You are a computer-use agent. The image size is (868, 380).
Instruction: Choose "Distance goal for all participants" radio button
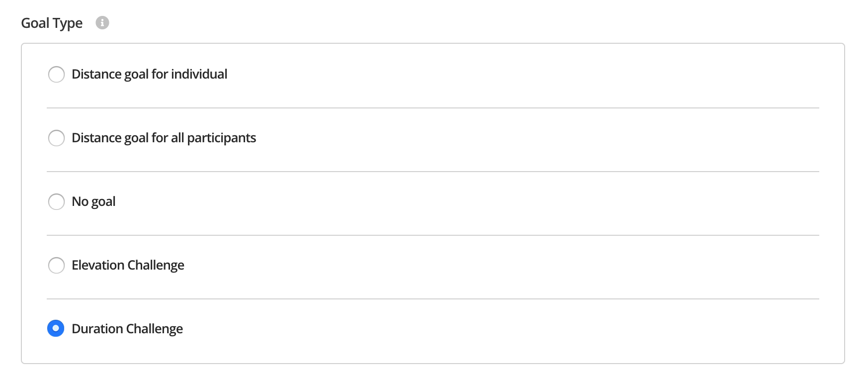click(56, 138)
